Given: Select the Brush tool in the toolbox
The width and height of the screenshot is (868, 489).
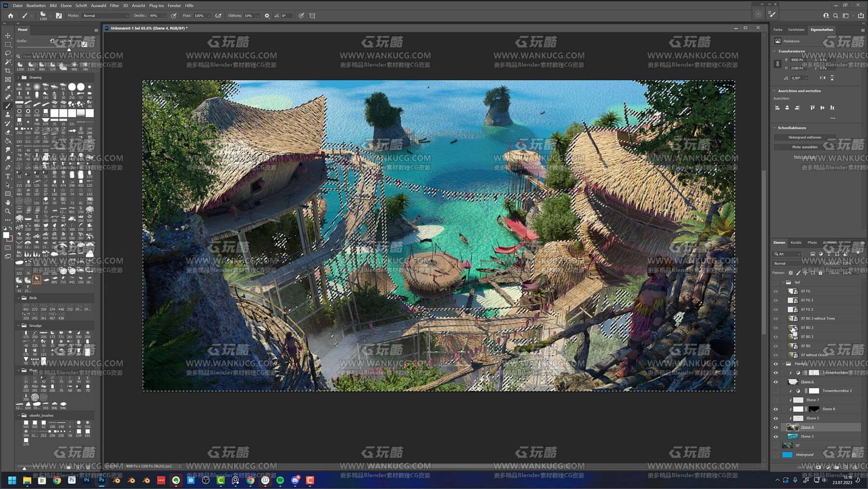Looking at the screenshot, I should 8,106.
